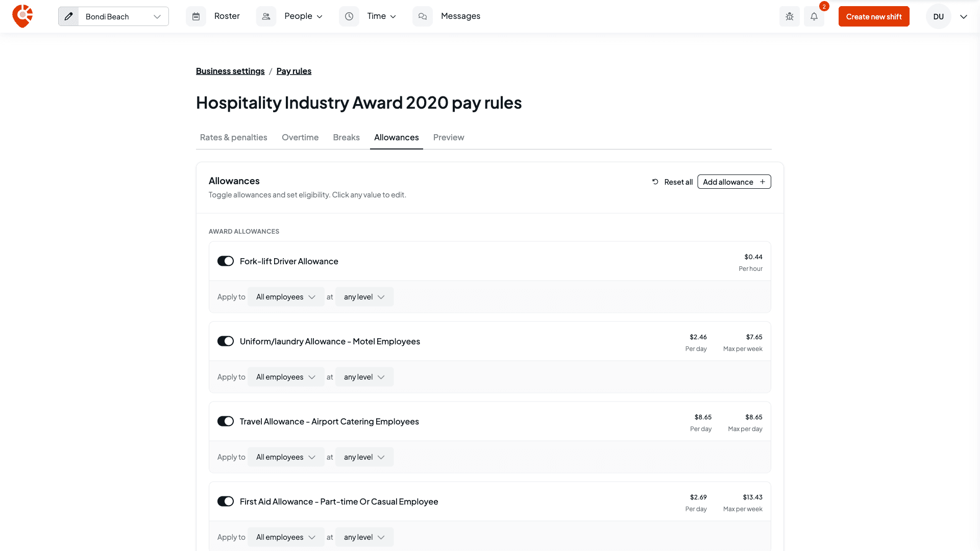Expand the Bondi Beach location dropdown
The width and height of the screenshot is (980, 551).
point(123,16)
